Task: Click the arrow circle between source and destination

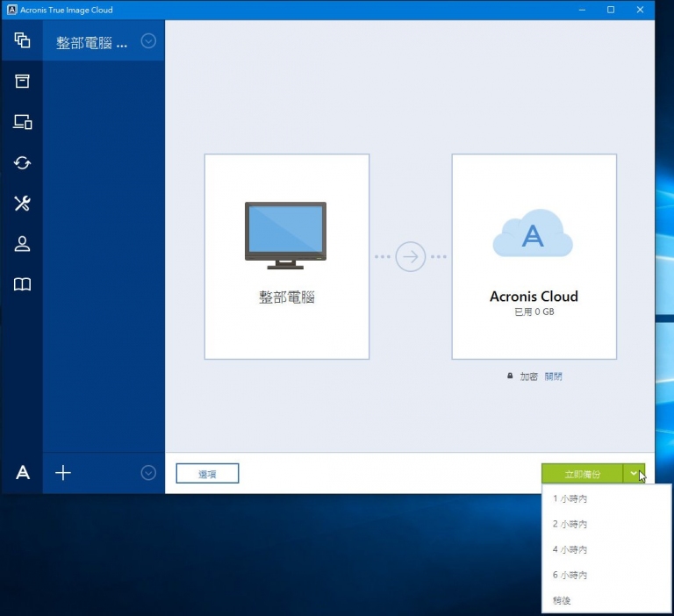Action: tap(411, 256)
